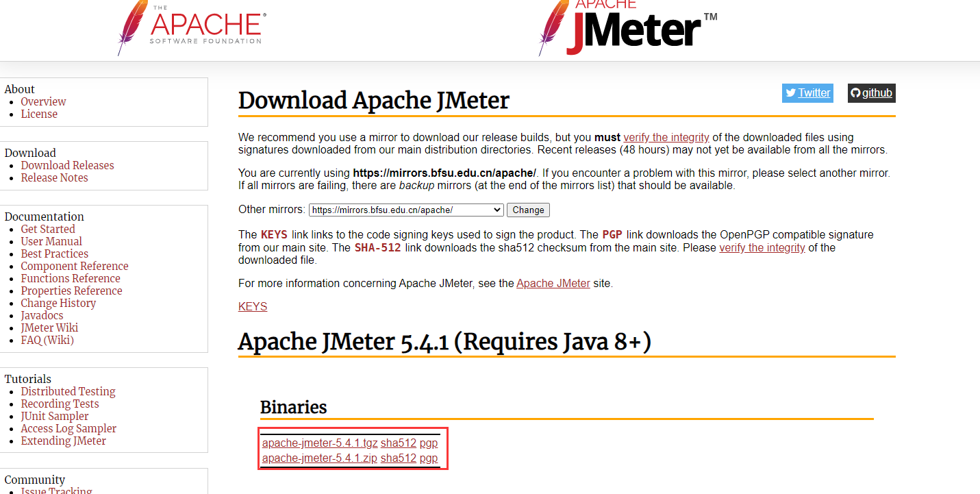Click the bold mirror URL in the paragraph
The height and width of the screenshot is (494, 980).
coord(445,173)
